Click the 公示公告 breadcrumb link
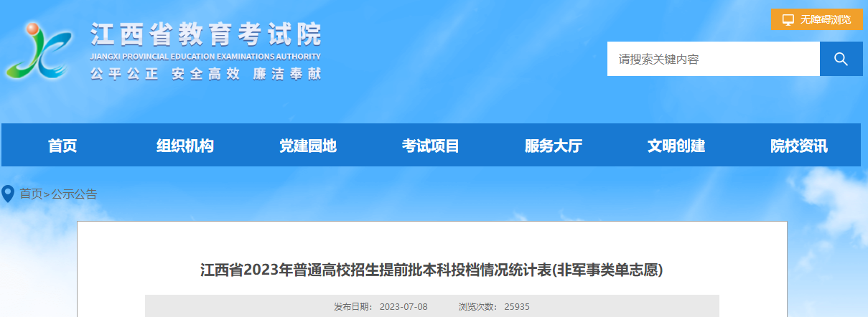Screen dimensions: 868x317 point(74,194)
